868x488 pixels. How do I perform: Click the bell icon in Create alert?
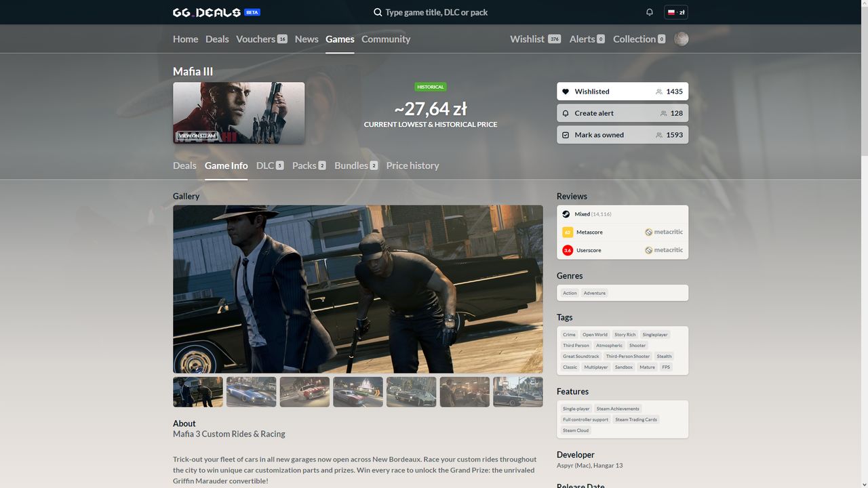566,113
